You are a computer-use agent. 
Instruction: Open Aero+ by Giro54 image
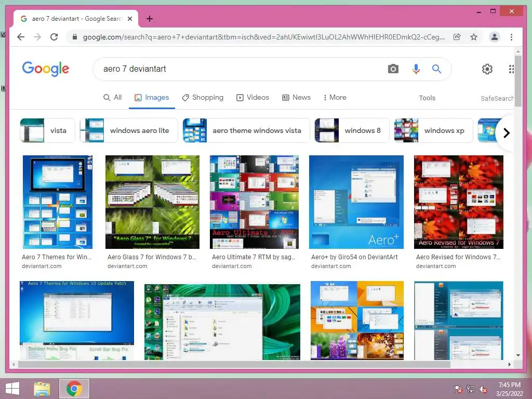point(356,202)
